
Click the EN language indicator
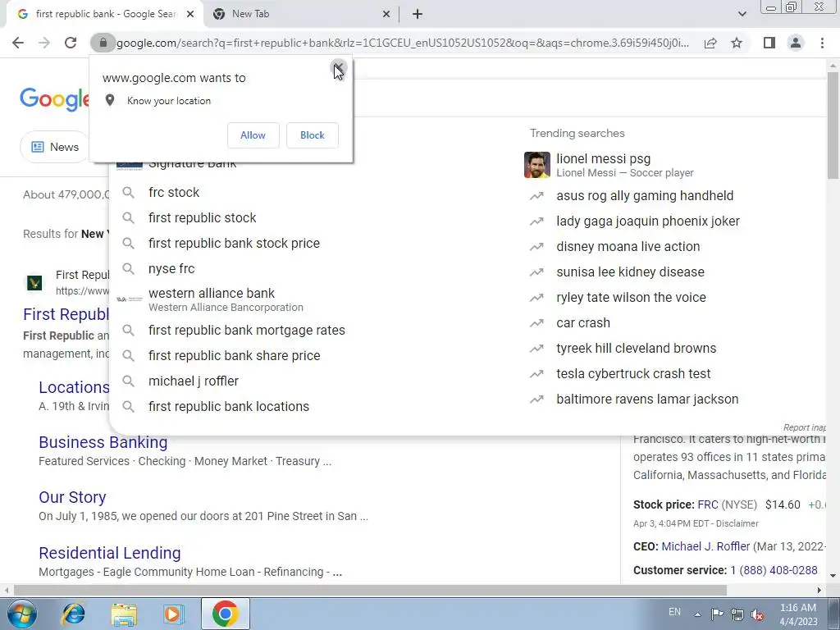[674, 612]
